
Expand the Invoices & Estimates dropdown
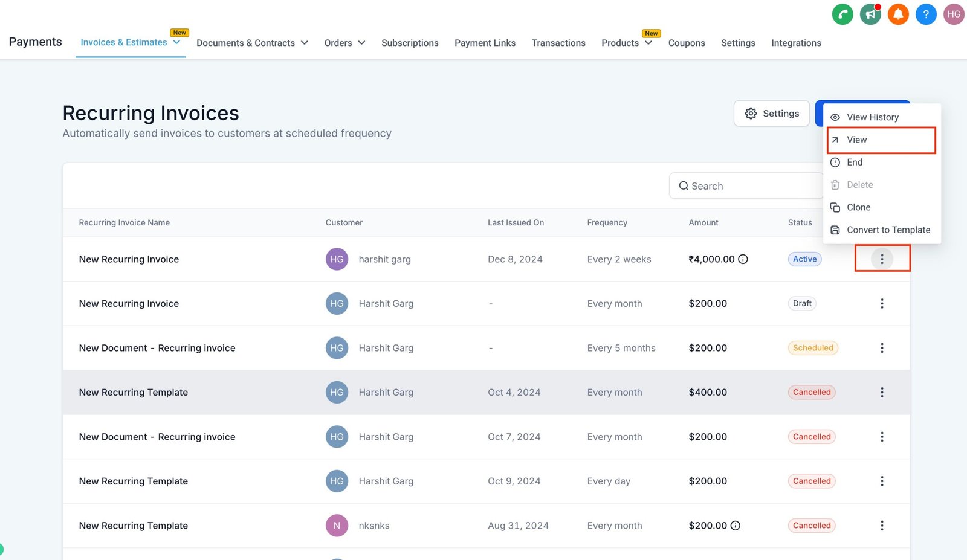point(176,43)
